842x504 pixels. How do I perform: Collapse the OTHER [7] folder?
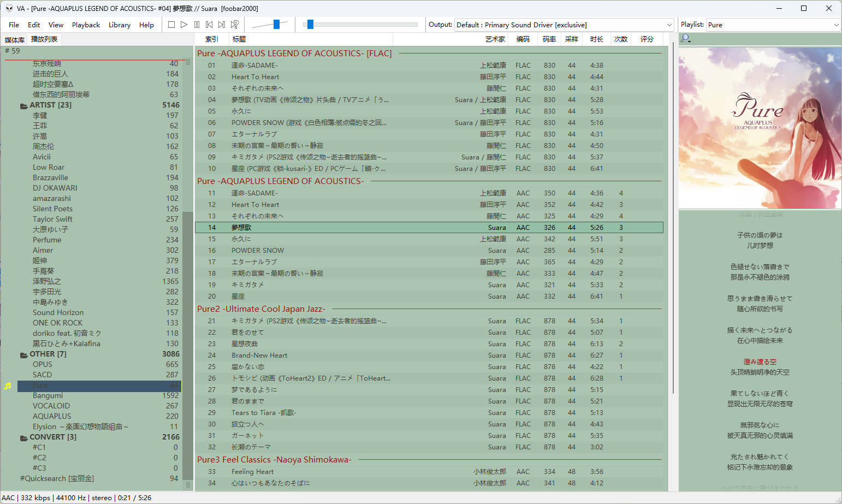pyautogui.click(x=24, y=354)
